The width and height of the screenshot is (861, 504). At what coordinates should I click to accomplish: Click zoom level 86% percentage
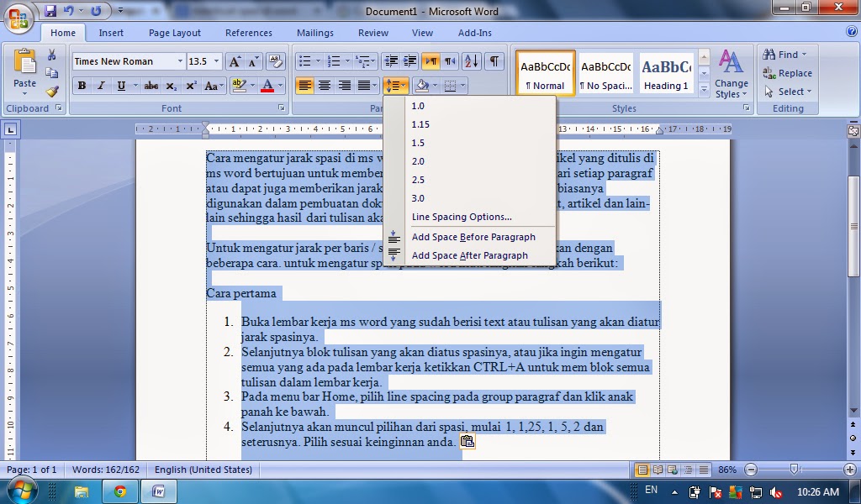tap(727, 470)
